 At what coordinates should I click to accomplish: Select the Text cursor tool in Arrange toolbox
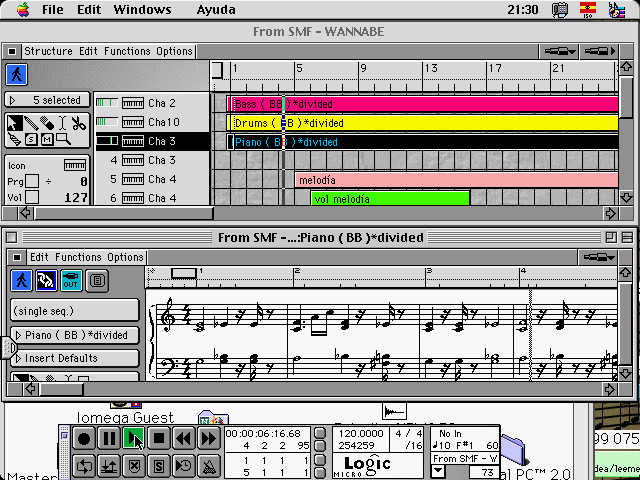(x=62, y=123)
